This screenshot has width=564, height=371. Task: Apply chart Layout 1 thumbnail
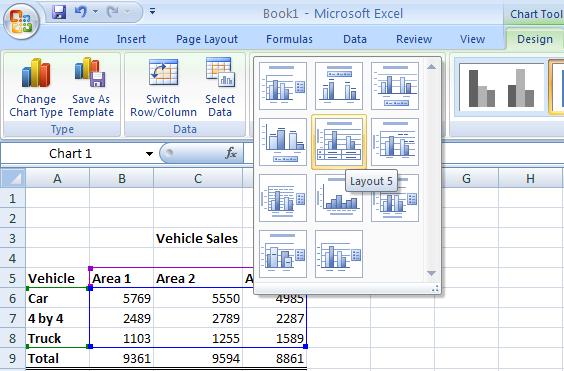tap(283, 86)
